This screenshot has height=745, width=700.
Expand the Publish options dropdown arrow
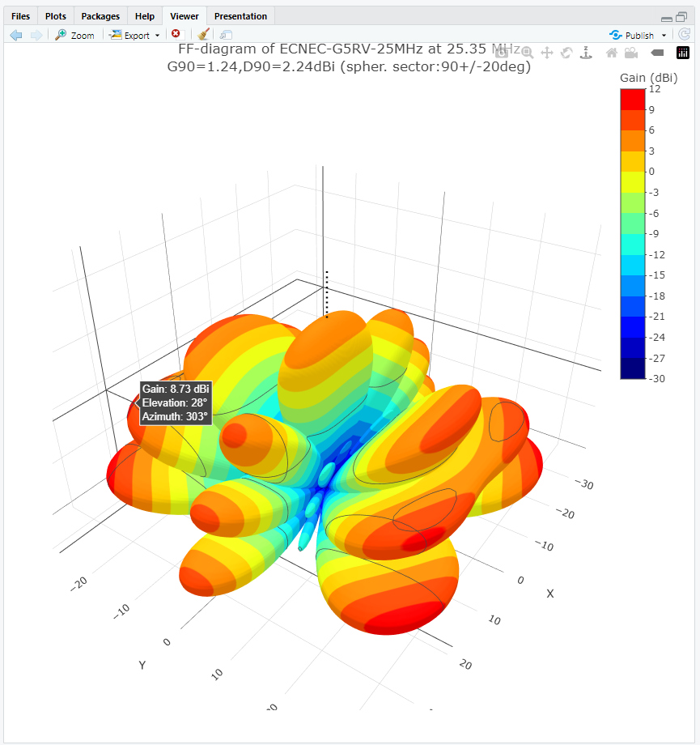point(664,36)
